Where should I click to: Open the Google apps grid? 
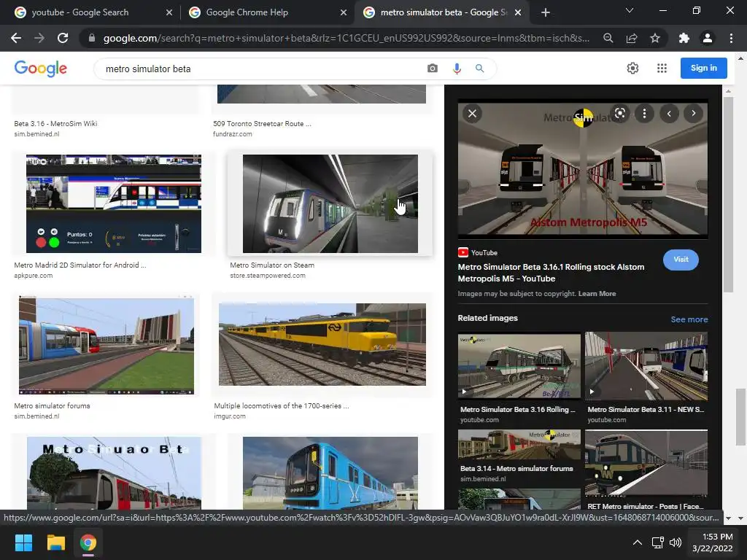click(662, 68)
